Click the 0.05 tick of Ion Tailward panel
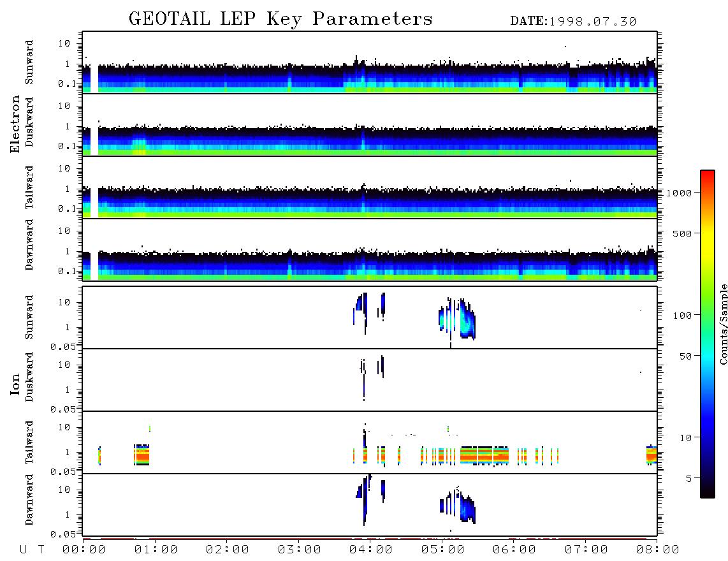728x561 pixels. [62, 472]
